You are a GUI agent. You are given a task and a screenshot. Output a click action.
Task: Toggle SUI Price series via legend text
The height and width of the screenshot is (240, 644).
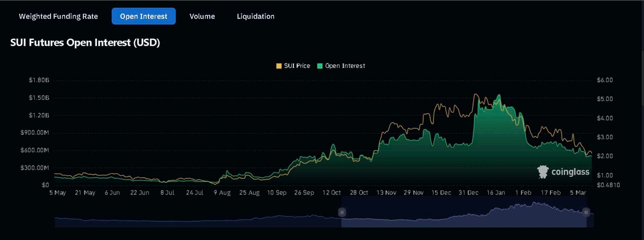(297, 66)
